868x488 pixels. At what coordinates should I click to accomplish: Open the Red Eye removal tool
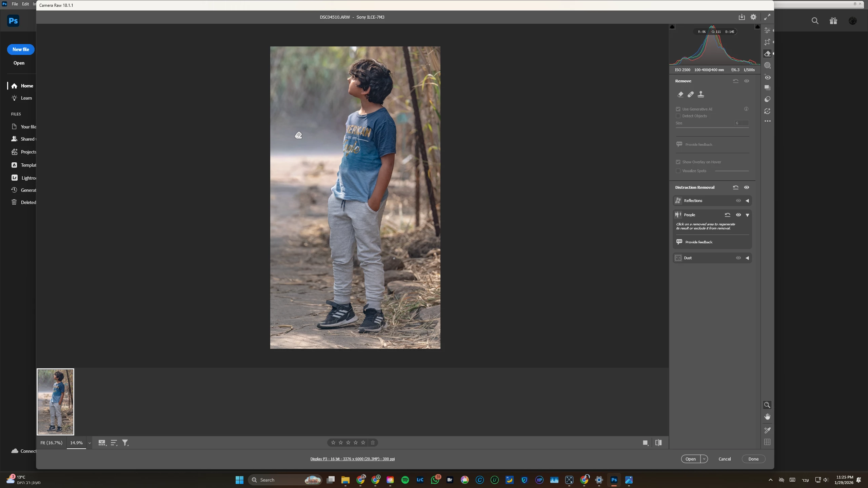[x=767, y=77]
